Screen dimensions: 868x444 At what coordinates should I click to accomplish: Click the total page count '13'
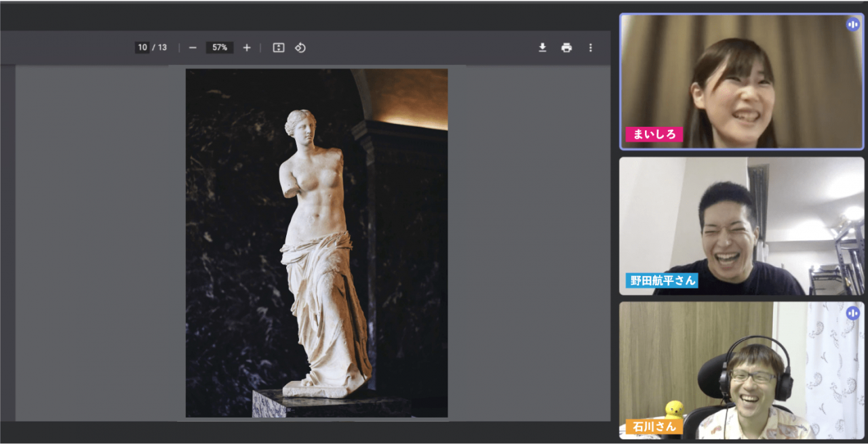tap(162, 47)
